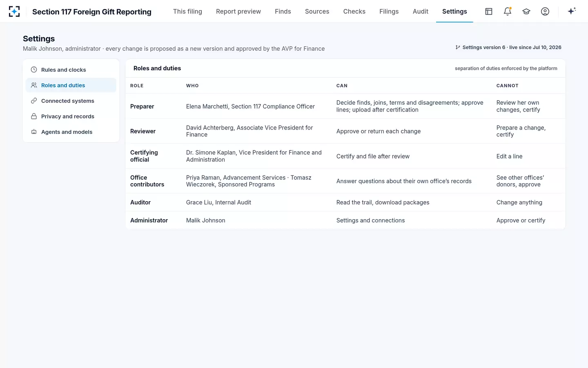Launch the AI sparkle assistant

(572, 11)
